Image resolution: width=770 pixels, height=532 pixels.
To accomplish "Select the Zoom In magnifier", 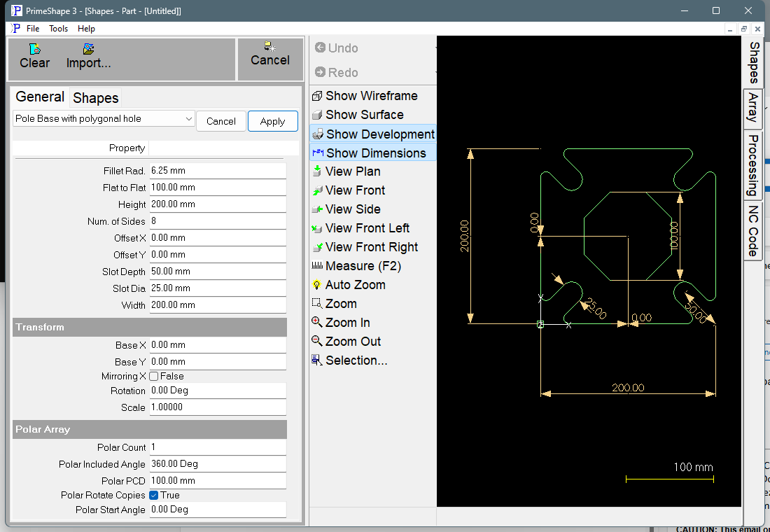I will pos(317,323).
